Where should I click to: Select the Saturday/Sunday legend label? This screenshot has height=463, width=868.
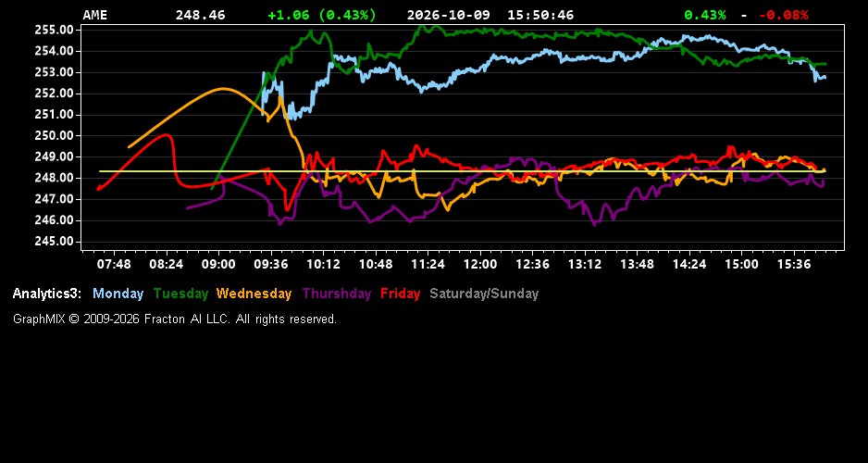point(484,294)
